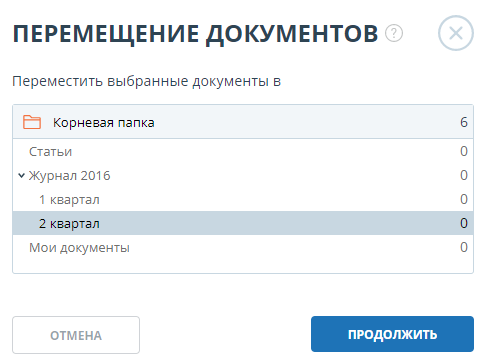The width and height of the screenshot is (490, 362).
Task: Click the Переместить выбранные документы в label
Action: 147,81
